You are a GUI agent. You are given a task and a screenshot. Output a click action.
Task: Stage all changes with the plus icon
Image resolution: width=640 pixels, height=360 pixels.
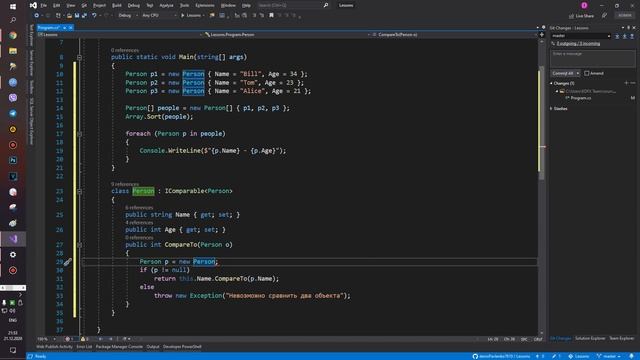point(627,83)
